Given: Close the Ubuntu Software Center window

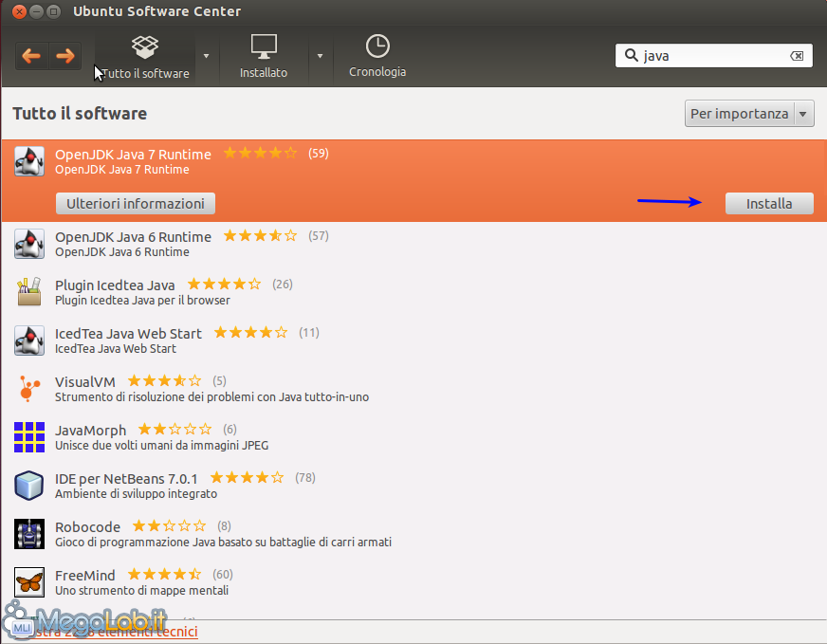Looking at the screenshot, I should click(20, 11).
